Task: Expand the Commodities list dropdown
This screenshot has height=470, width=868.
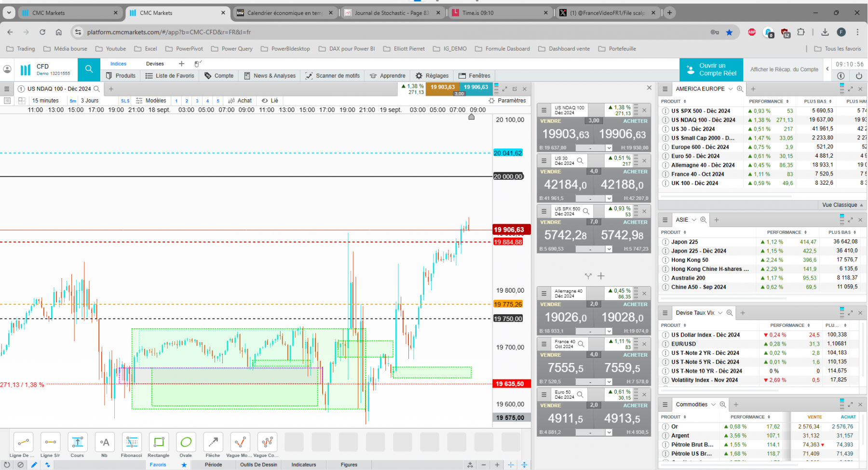Action: [x=713, y=404]
